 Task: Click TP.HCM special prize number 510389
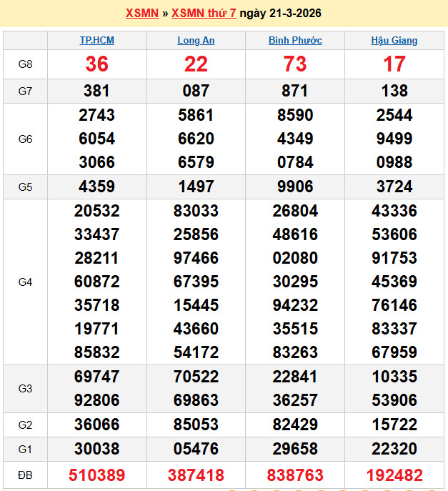coord(96,475)
